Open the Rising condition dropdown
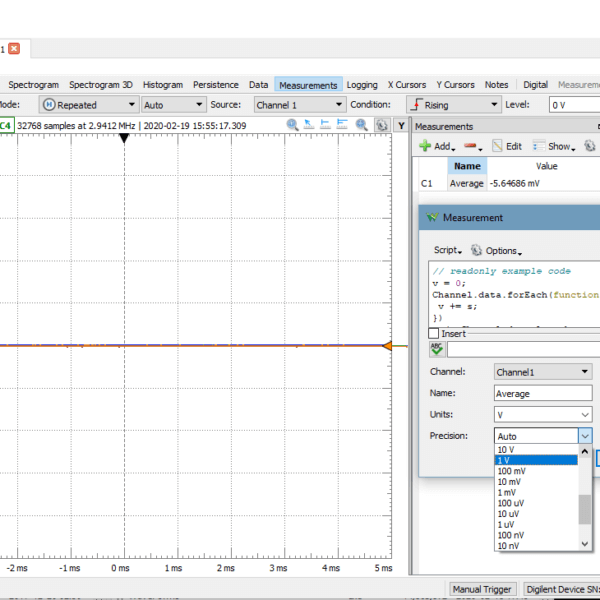 453,104
